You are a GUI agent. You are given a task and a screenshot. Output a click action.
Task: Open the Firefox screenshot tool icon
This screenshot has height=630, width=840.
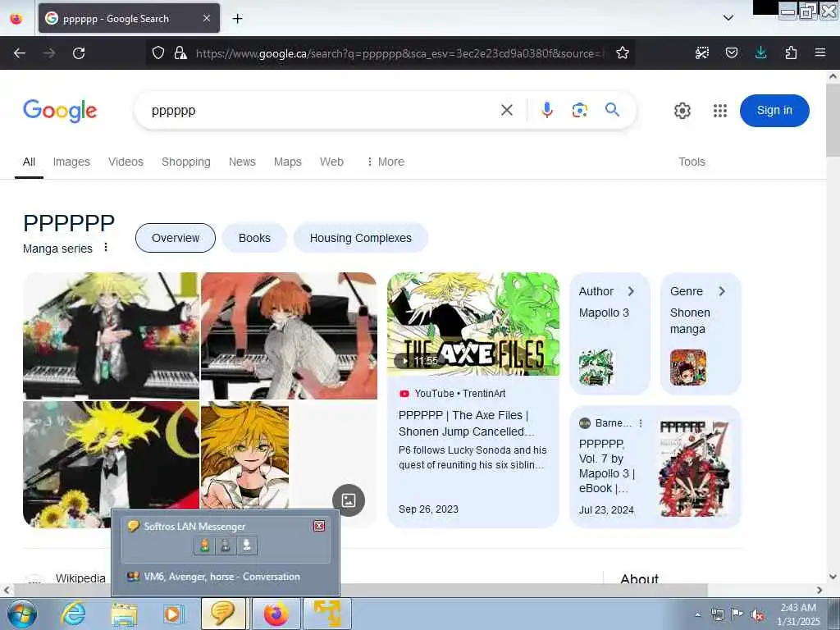[x=702, y=52]
